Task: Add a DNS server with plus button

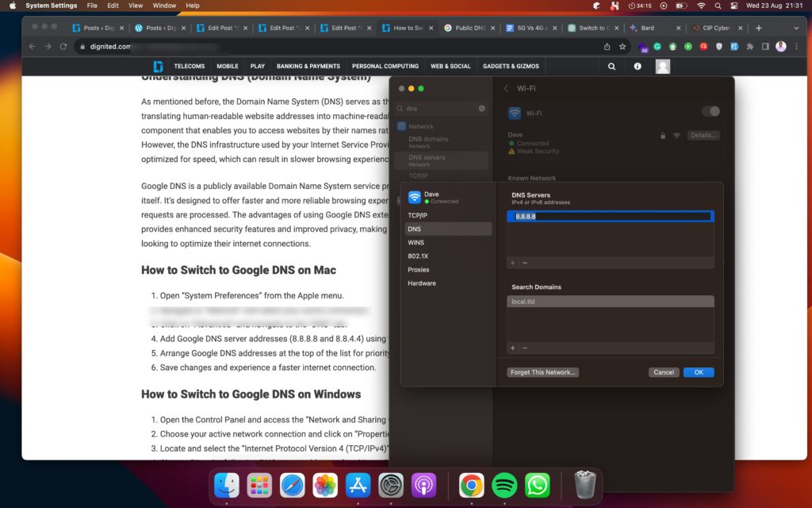Action: pos(513,263)
